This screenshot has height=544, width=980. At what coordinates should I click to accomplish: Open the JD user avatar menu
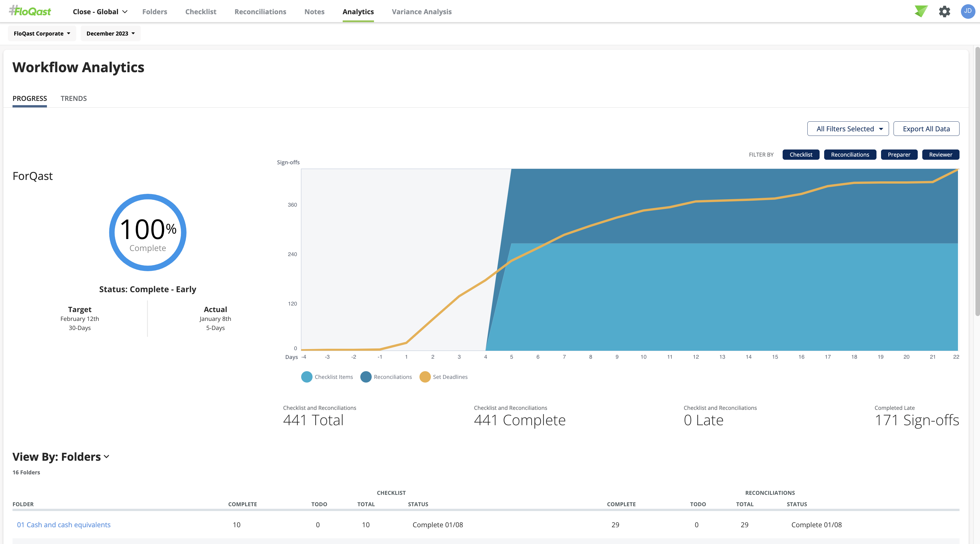click(967, 11)
